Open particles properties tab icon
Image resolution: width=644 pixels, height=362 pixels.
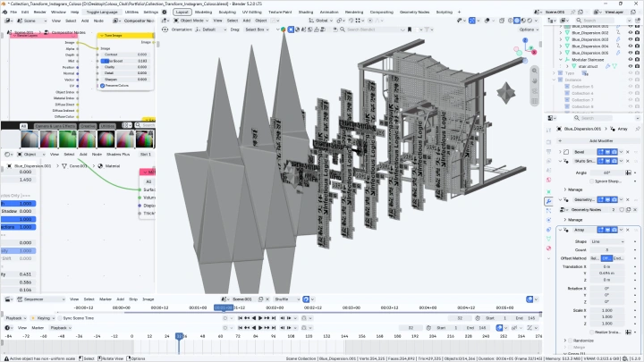click(548, 211)
